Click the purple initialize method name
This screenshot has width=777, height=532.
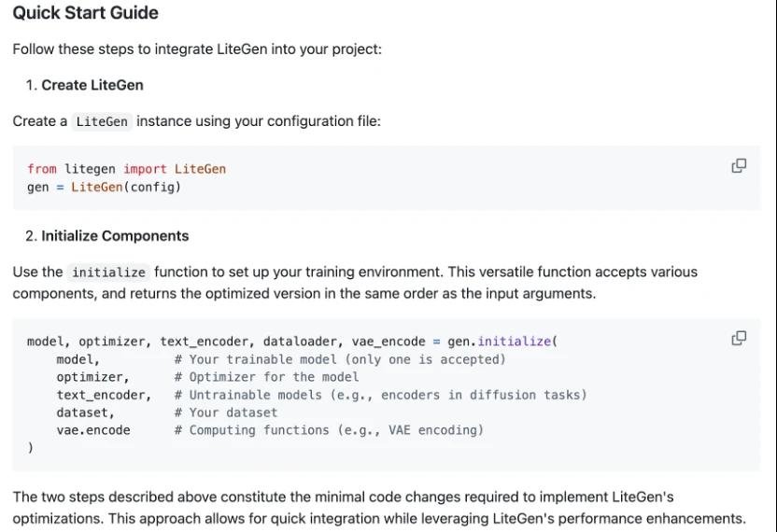coord(515,342)
